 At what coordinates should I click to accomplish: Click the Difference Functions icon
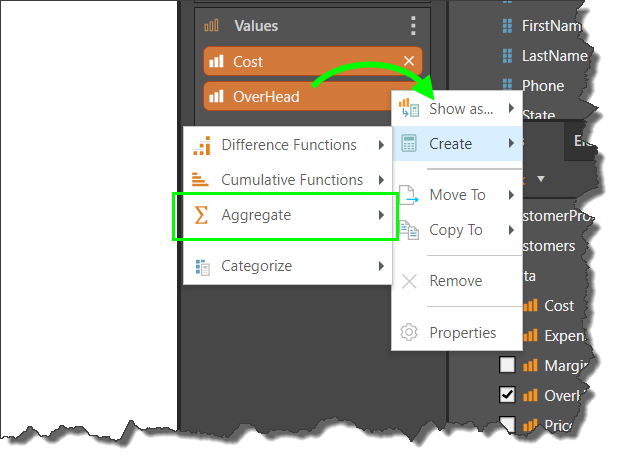201,145
